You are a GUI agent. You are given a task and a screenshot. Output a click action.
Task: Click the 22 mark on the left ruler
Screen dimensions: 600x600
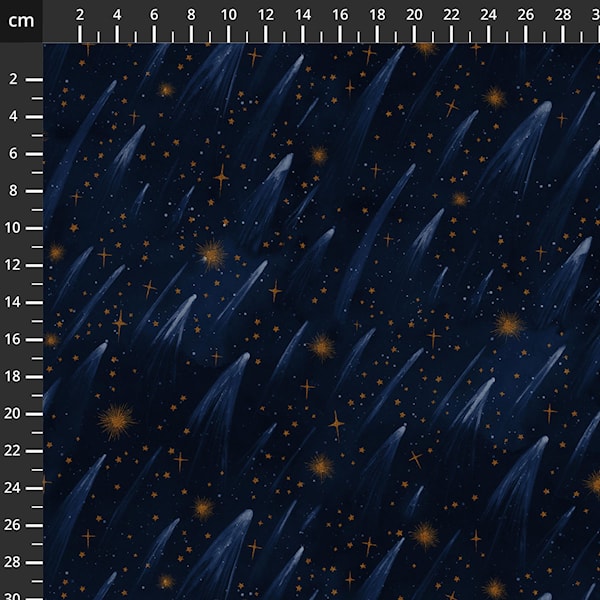[x=16, y=450]
